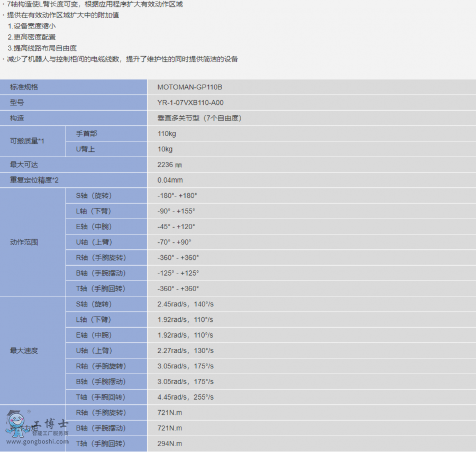476x452 pixels.
Task: Click the -125° - +125° B-axis range
Action: 178,273
